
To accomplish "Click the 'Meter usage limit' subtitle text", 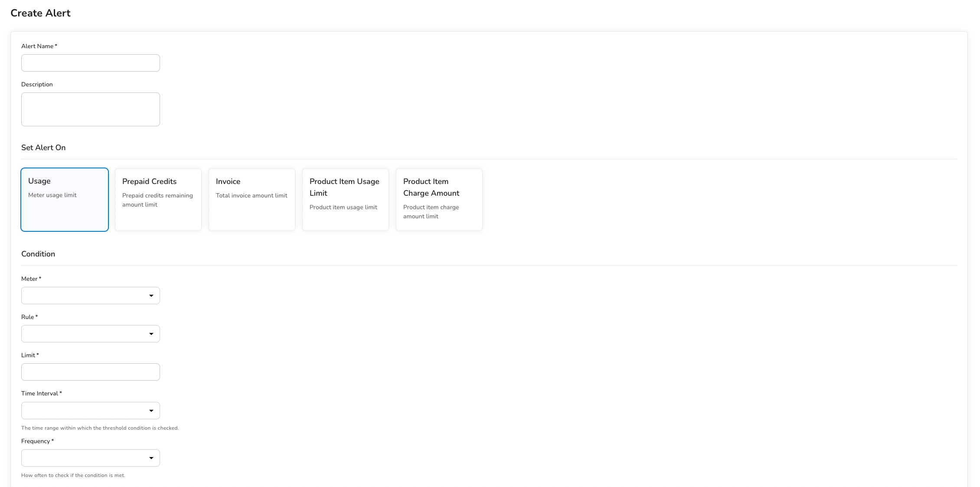I will [x=52, y=195].
